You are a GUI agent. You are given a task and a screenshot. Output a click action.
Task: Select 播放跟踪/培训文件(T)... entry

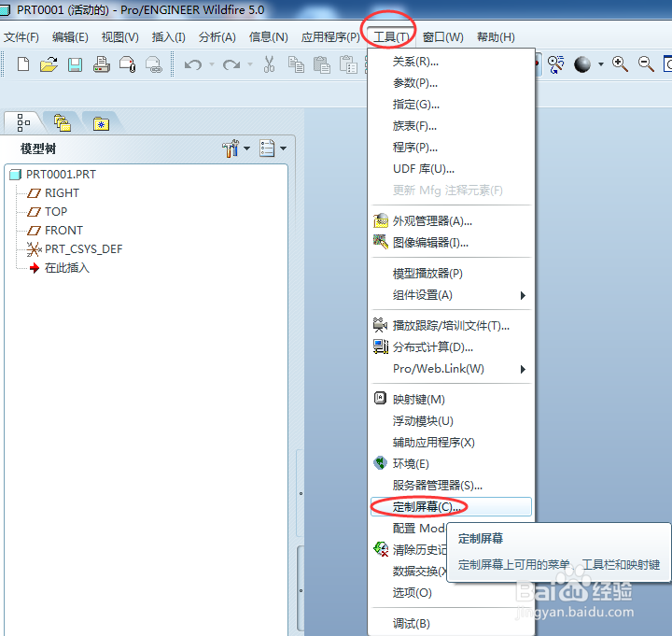point(452,326)
